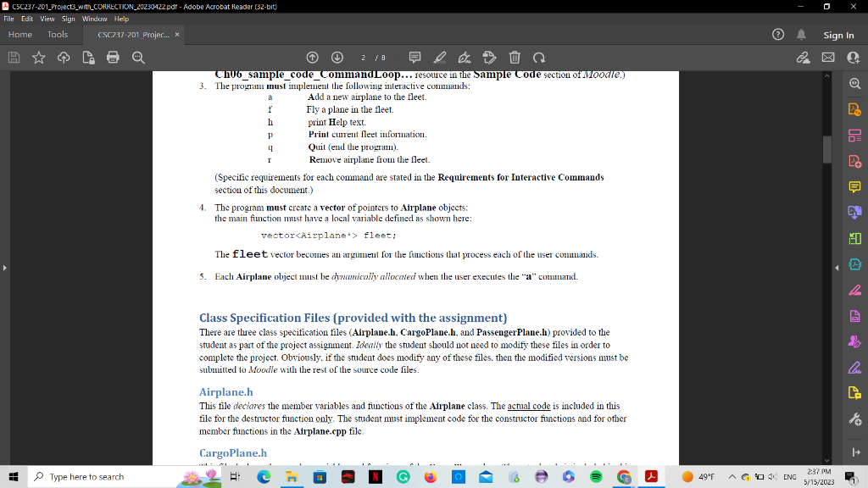Open Export PDF tool in sidebar
The image size is (868, 488).
(854, 109)
